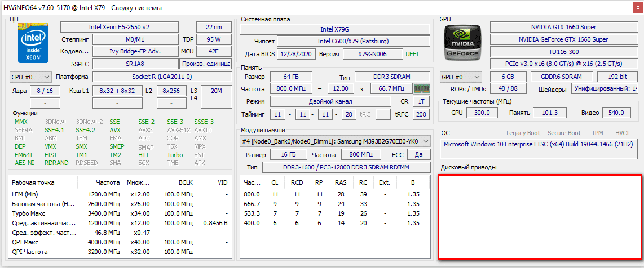Click the PCIe v3.0 x16 interface field
644x268 pixels.
coord(563,64)
